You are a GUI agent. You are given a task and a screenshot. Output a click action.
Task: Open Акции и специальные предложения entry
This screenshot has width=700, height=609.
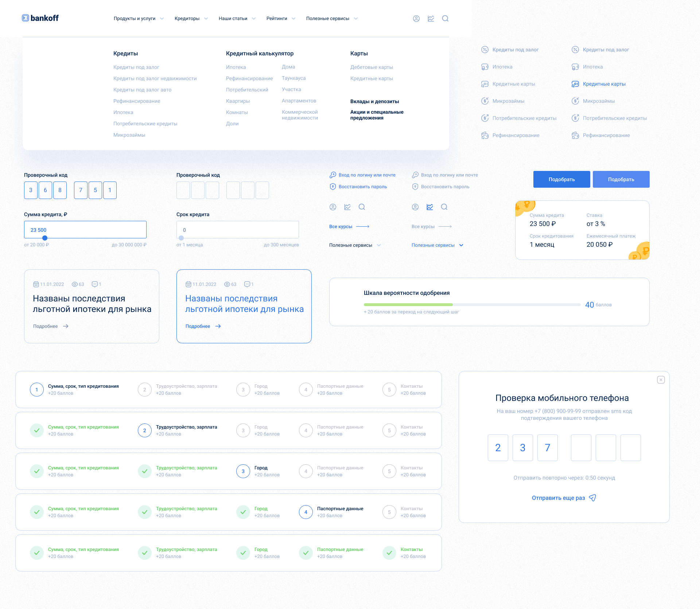[377, 115]
